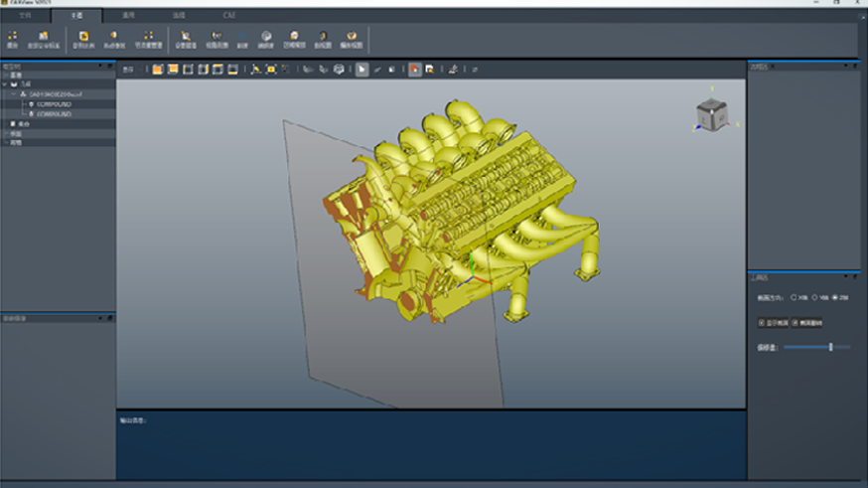Click the 3D box view icon in toolbar

coord(339,69)
